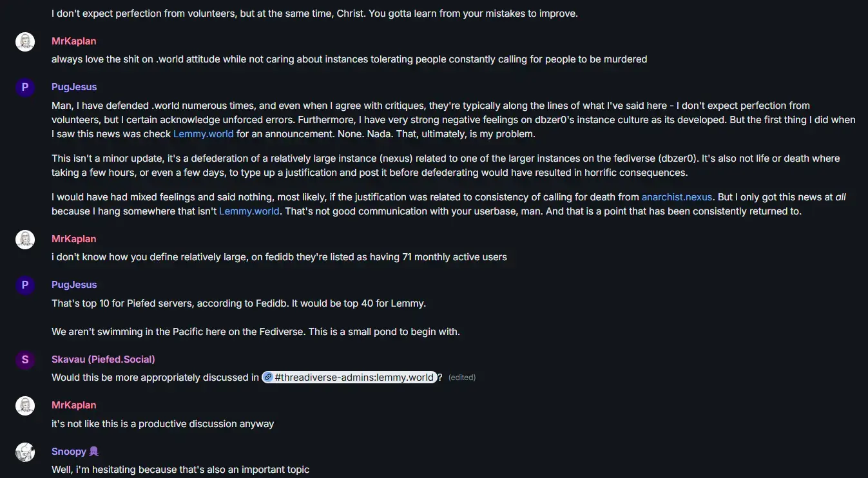This screenshot has height=478, width=868.
Task: Select the link icon in the threadiverse-admins room pill
Action: pyautogui.click(x=268, y=378)
